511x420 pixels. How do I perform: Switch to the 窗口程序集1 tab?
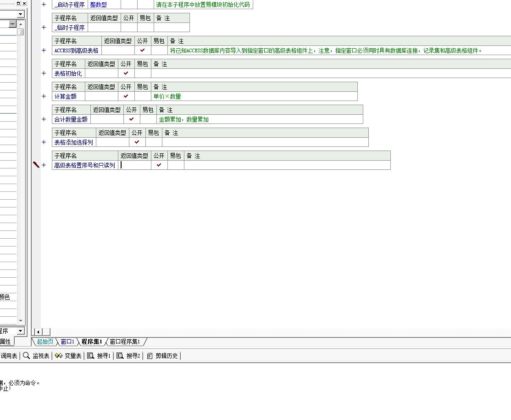[125, 342]
